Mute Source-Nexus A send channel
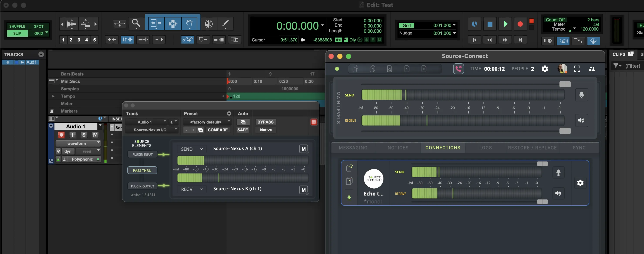Image resolution: width=644 pixels, height=254 pixels. click(x=304, y=149)
